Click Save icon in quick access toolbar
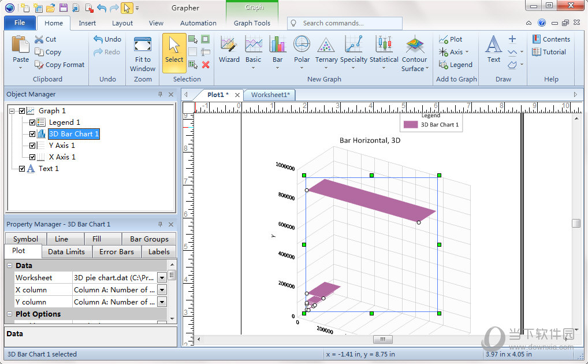Image resolution: width=588 pixels, height=364 pixels. tap(64, 8)
